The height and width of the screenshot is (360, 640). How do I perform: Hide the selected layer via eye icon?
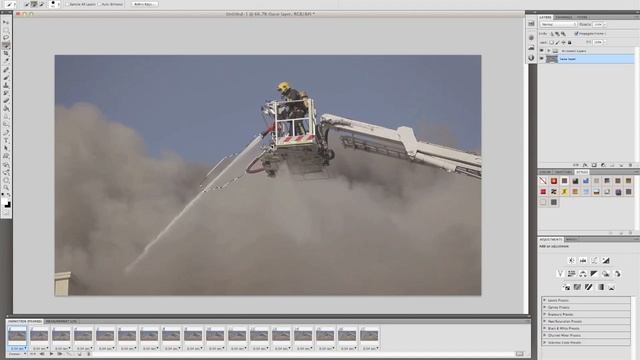coord(542,59)
